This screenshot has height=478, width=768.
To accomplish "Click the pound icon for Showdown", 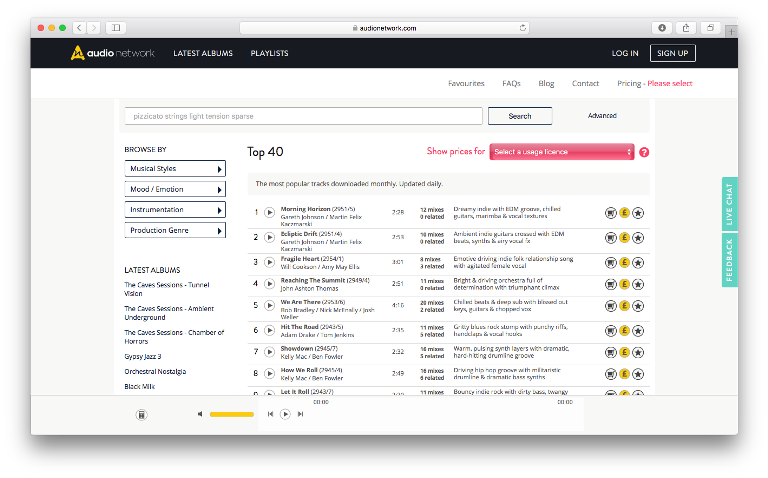I will 624,352.
